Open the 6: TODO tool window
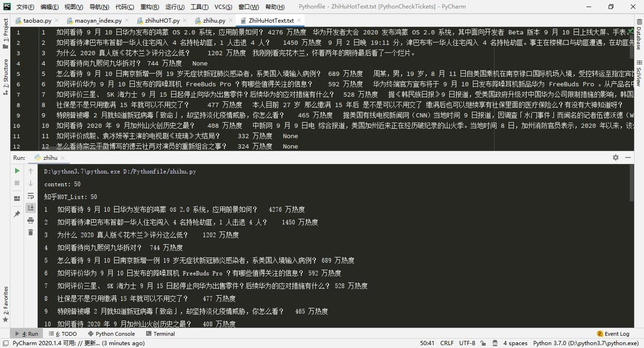Viewport: 644px width, 348px height. (62, 333)
